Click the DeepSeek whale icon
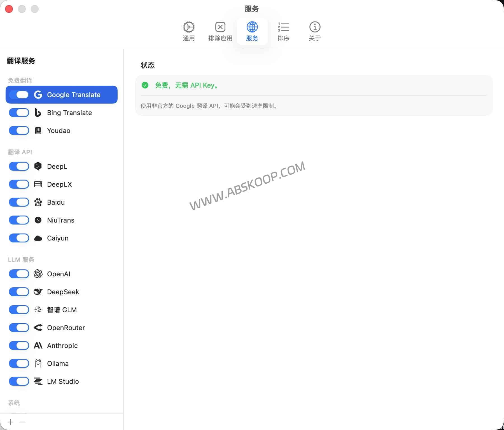Image resolution: width=504 pixels, height=430 pixels. coord(38,292)
